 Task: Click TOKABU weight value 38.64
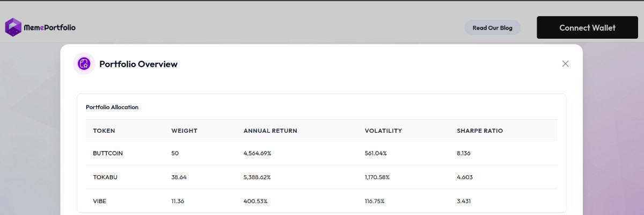[x=179, y=177]
